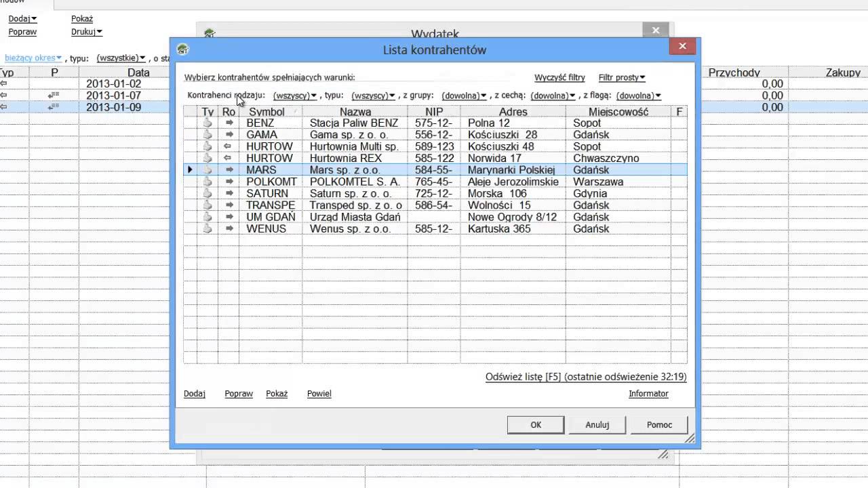This screenshot has width=868, height=488.
Task: Click the type icon in the BENZ row
Action: point(208,123)
